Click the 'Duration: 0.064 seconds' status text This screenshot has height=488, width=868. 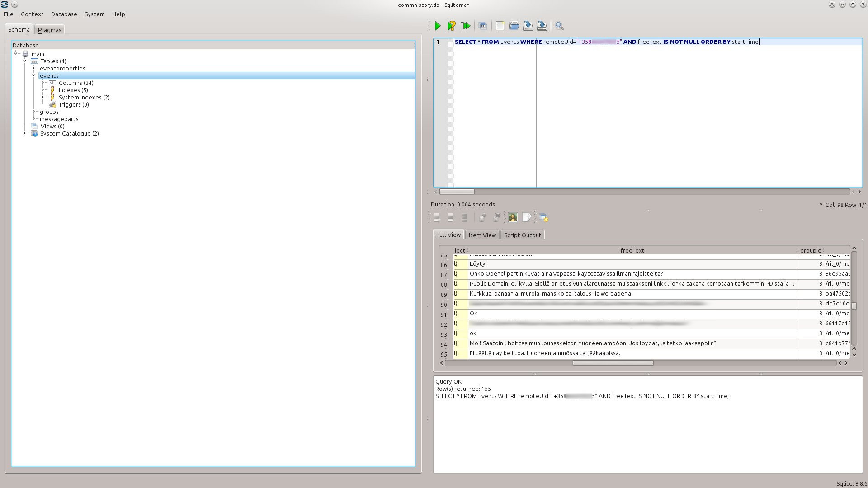462,204
